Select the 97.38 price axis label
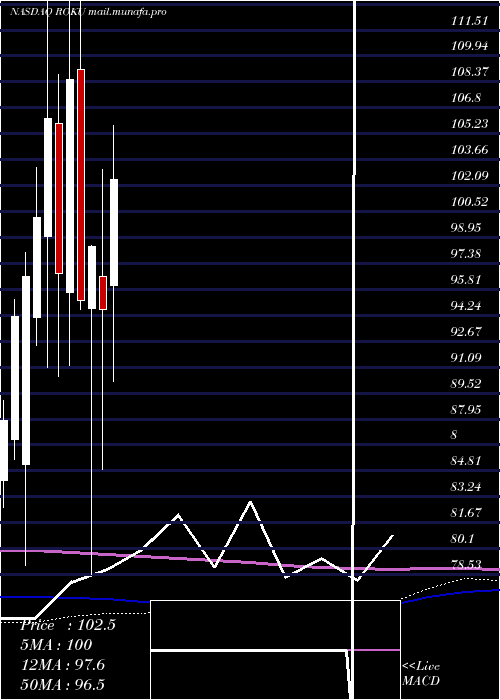The width and height of the screenshot is (500, 700). [466, 254]
